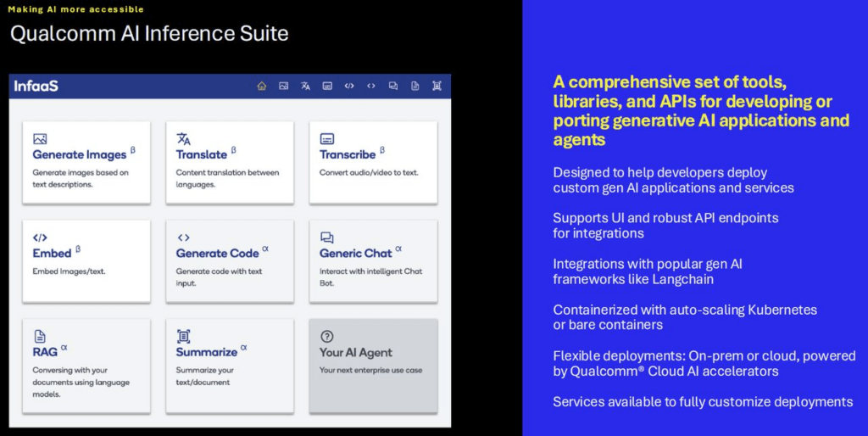Screen dimensions: 868x436
Task: Click 'Generate code with text input.' description
Action: [x=220, y=277]
